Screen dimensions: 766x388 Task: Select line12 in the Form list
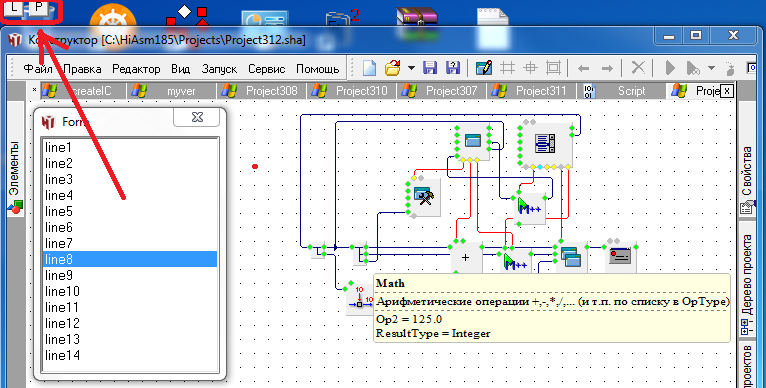[x=130, y=323]
